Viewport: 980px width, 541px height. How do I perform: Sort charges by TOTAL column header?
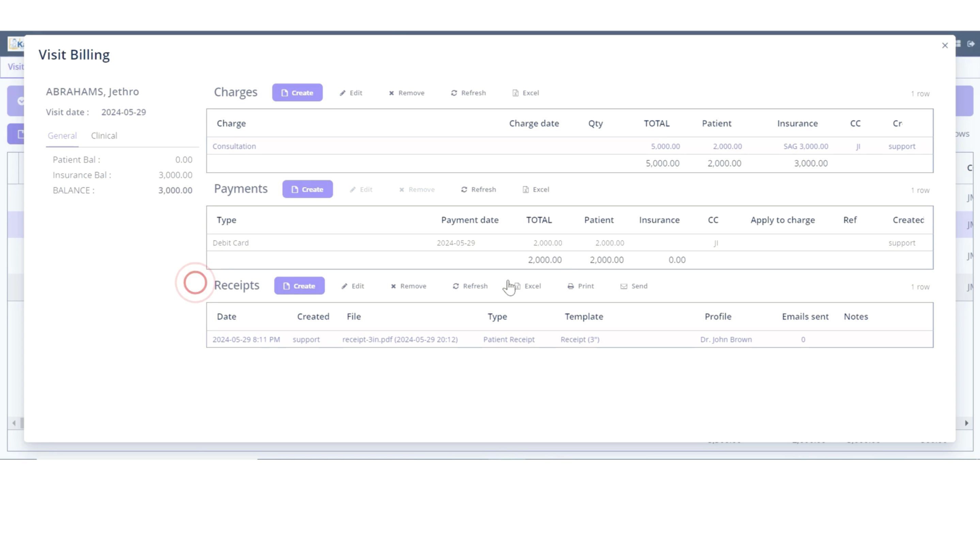tap(656, 123)
